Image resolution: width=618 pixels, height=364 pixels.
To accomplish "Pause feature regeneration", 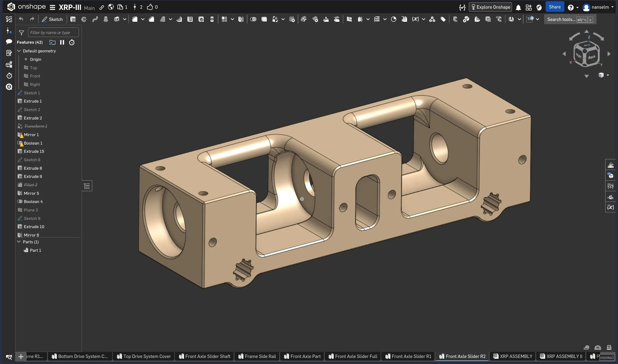I will coord(62,42).
